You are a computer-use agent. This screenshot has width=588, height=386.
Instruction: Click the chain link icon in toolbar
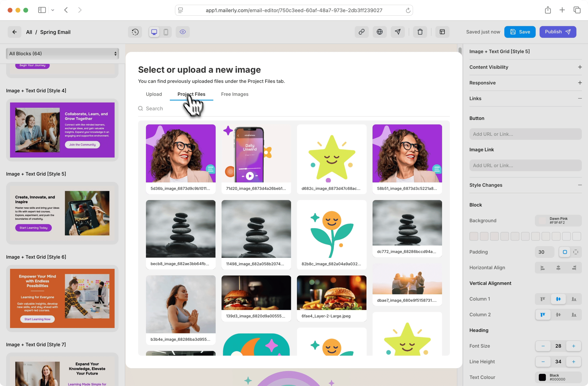pyautogui.click(x=362, y=32)
